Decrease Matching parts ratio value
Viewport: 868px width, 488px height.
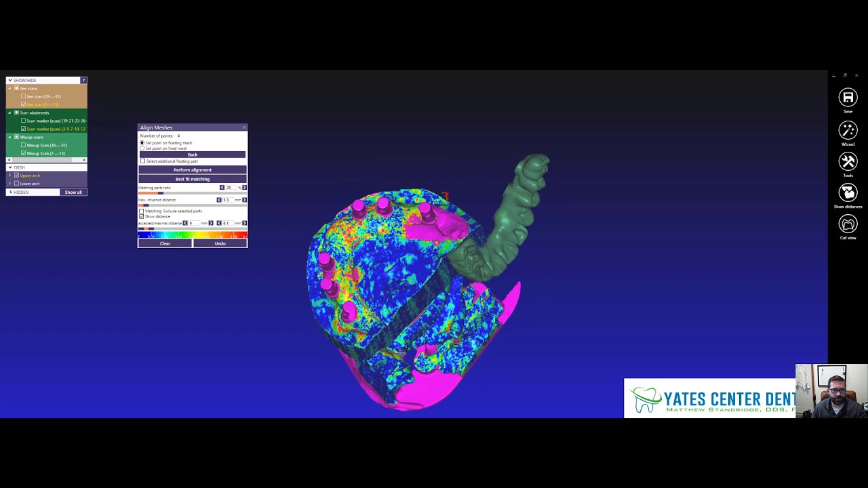222,188
